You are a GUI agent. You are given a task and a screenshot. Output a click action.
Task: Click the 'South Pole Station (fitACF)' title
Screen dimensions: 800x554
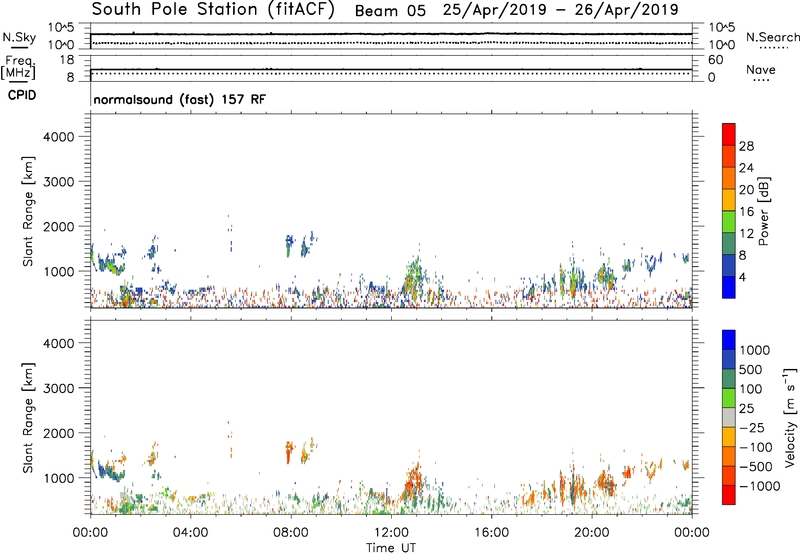coord(213,10)
